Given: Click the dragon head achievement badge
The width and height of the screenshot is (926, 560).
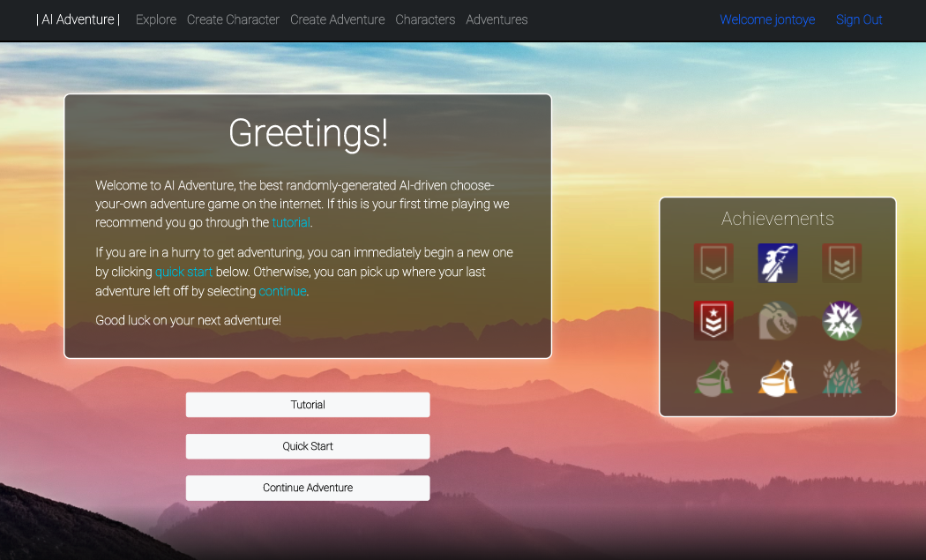Looking at the screenshot, I should [x=777, y=321].
